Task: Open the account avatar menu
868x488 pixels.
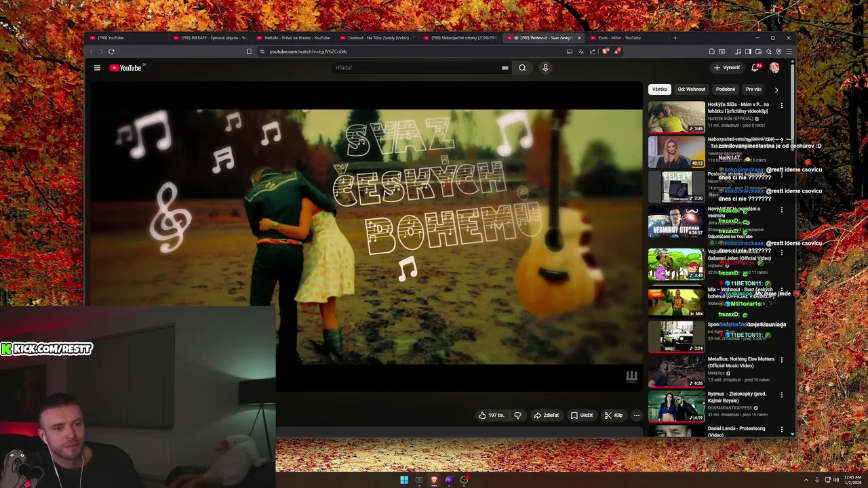Action: [774, 68]
